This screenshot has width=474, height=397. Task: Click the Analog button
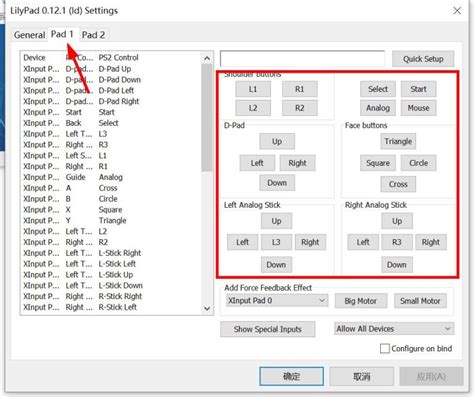click(x=378, y=108)
